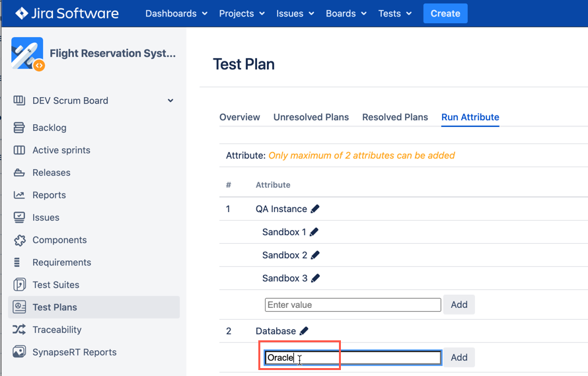The image size is (588, 376).
Task: Go to Test Suites in sidebar
Action: (x=55, y=285)
